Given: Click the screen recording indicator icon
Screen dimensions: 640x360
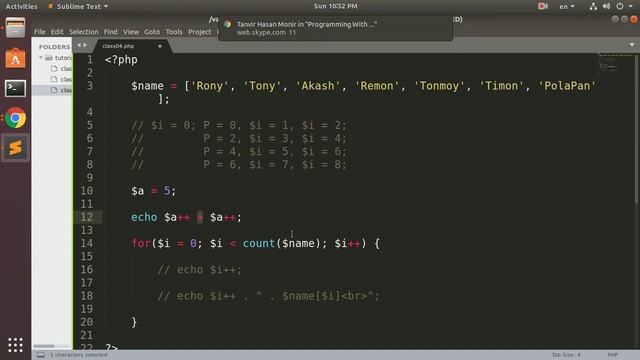Looking at the screenshot, I should pos(543,6).
